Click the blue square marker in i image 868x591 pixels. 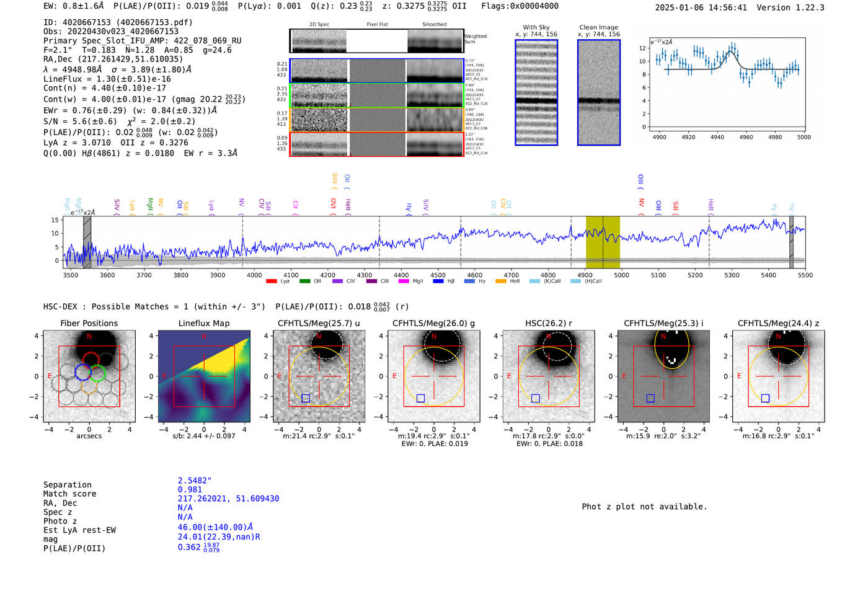650,398
